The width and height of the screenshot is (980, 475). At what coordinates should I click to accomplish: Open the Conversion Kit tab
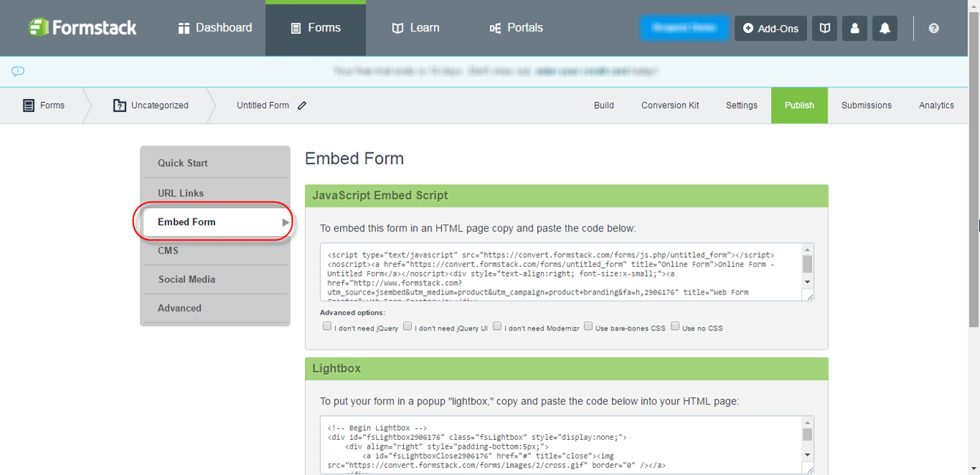(x=670, y=106)
